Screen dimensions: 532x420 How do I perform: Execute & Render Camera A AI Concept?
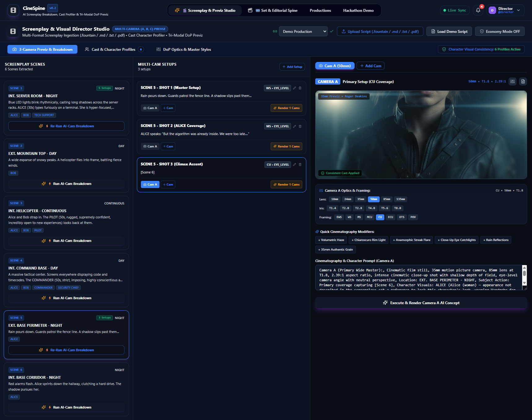[x=421, y=303]
